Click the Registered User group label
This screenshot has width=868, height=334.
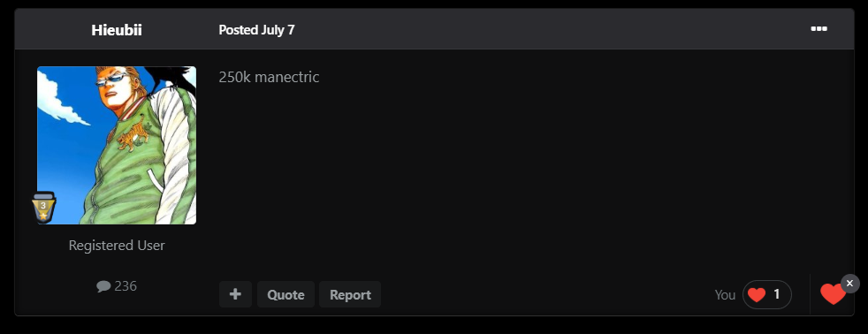[117, 246]
